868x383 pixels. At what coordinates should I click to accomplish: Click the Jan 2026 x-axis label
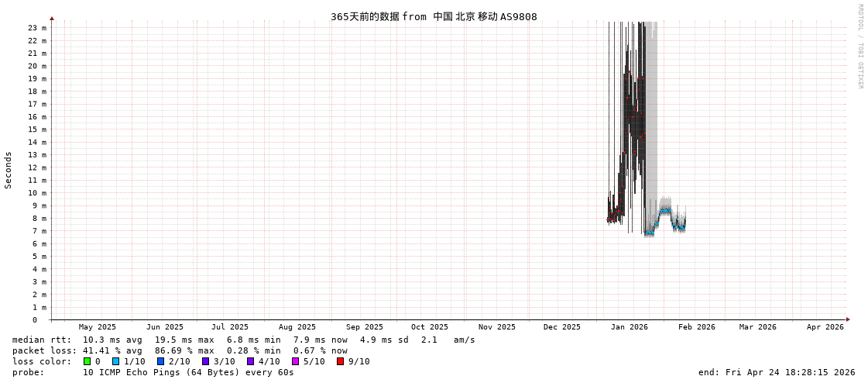pos(629,327)
